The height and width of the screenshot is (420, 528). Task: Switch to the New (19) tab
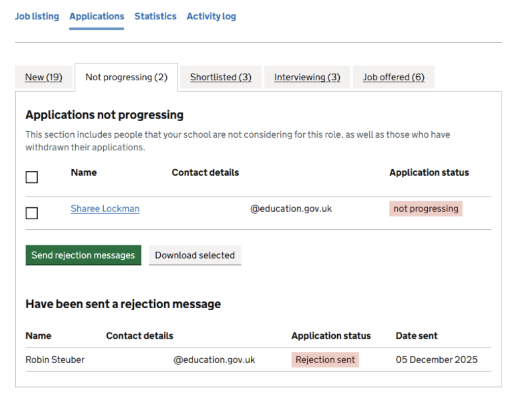(44, 77)
